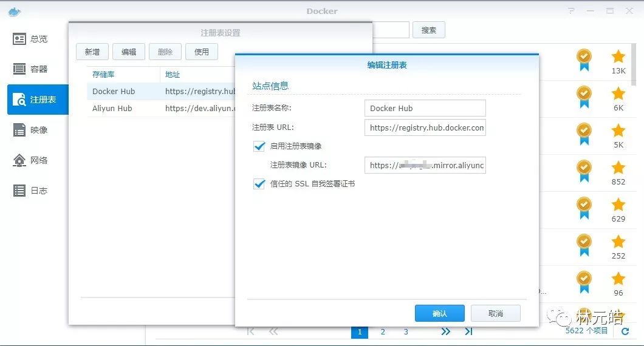Click the 存储库 column header
Screen dimensions: 644x346
[103, 74]
